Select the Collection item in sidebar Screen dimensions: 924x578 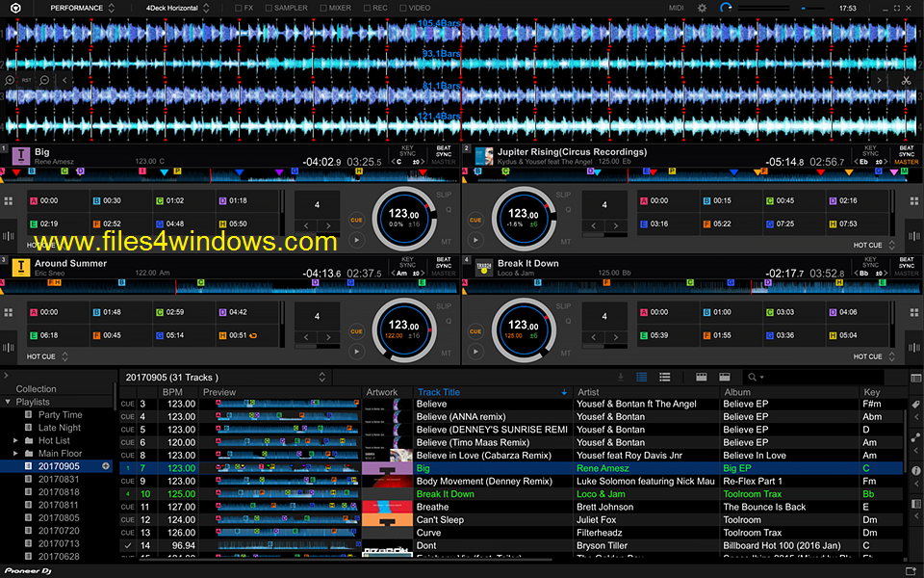pyautogui.click(x=36, y=389)
